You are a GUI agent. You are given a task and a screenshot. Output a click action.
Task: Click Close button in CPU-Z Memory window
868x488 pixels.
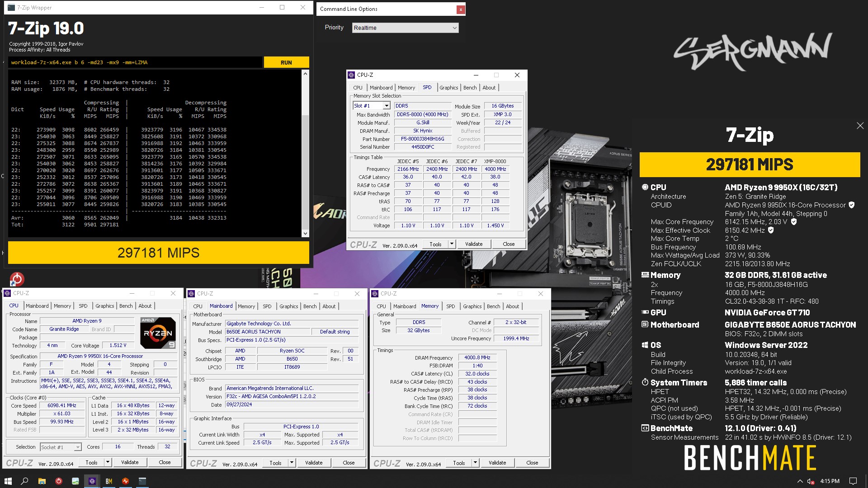point(532,463)
